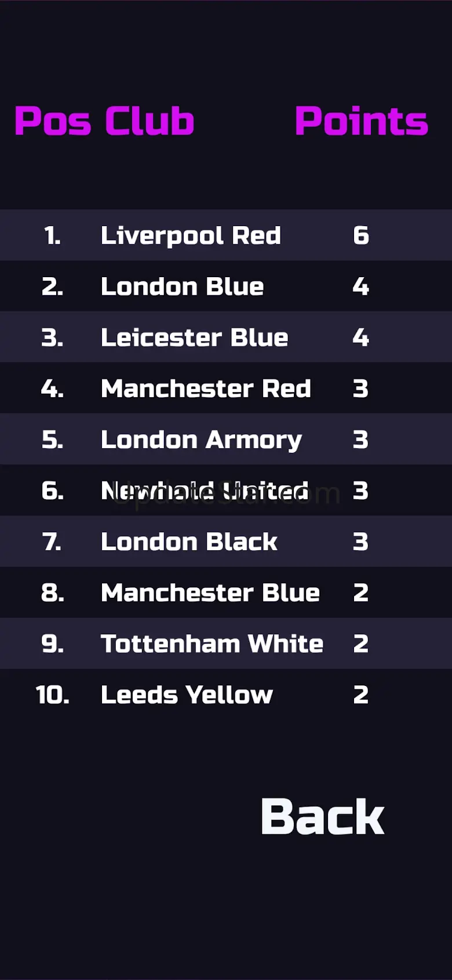Image resolution: width=452 pixels, height=980 pixels.
Task: Select Leeds Yellow's points value
Action: pos(360,695)
